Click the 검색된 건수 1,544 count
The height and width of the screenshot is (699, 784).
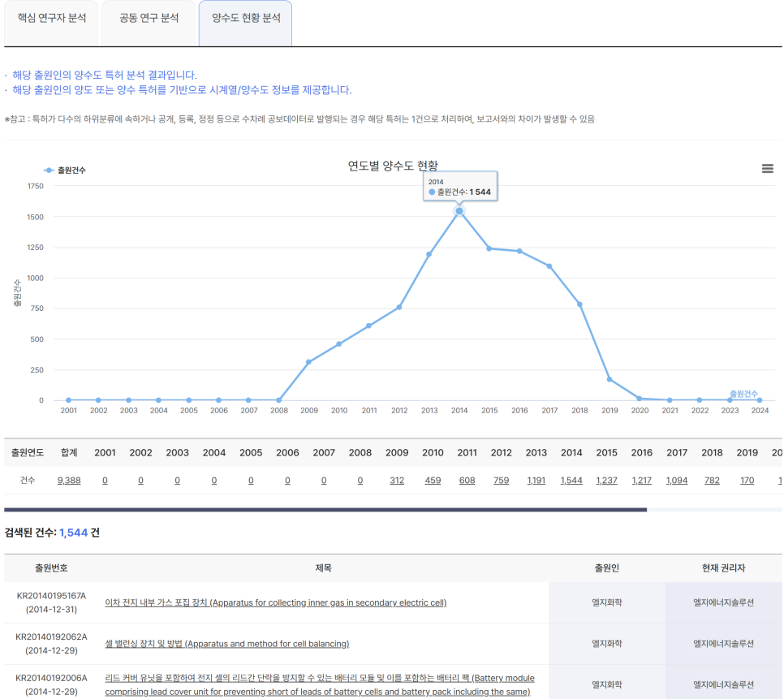coord(74,533)
